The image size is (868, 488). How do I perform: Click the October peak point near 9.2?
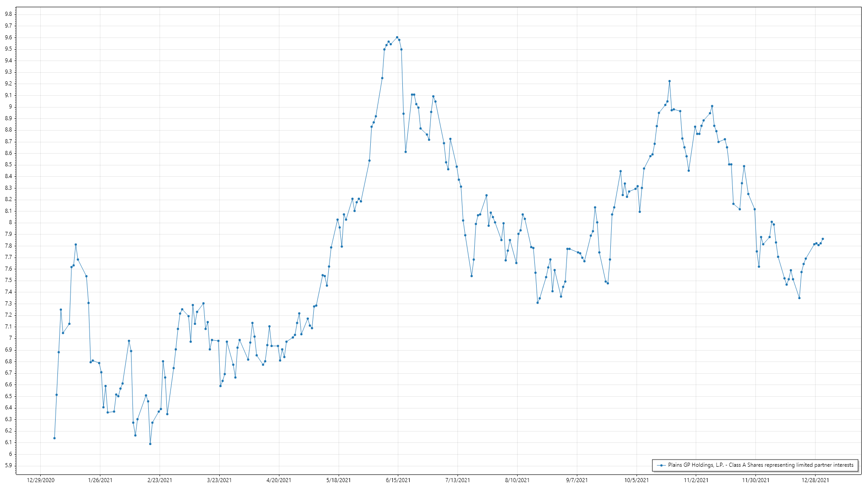pyautogui.click(x=670, y=81)
